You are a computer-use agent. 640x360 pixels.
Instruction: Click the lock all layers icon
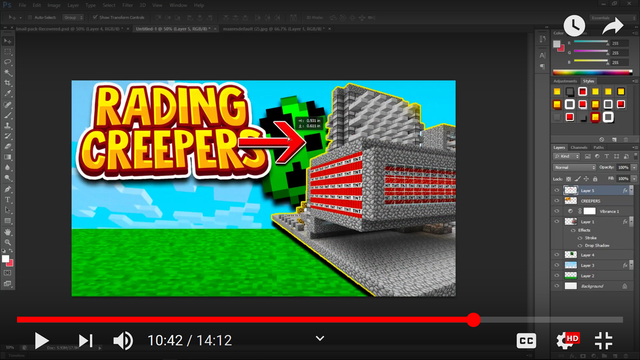595,179
